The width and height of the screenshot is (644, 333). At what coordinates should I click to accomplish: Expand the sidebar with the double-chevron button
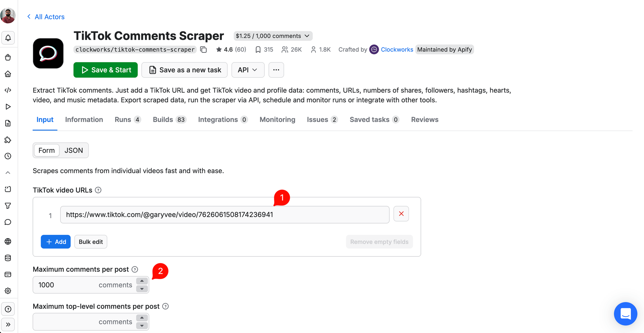point(8,324)
